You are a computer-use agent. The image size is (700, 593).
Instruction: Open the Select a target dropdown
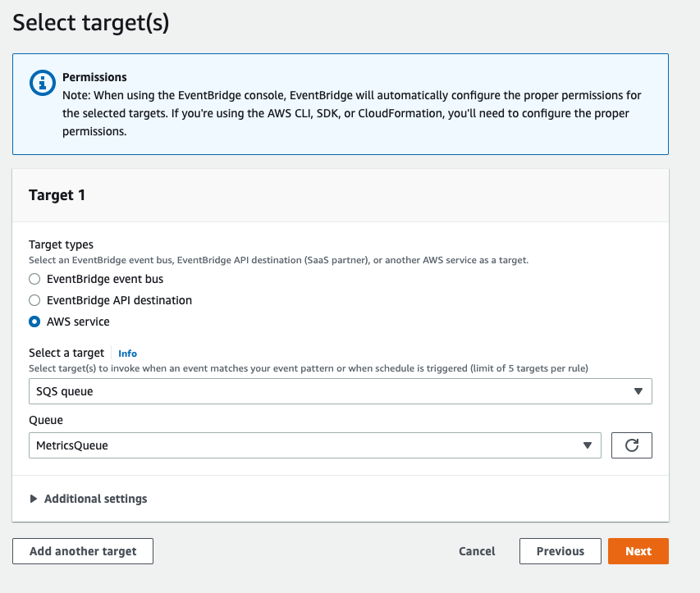tap(341, 391)
